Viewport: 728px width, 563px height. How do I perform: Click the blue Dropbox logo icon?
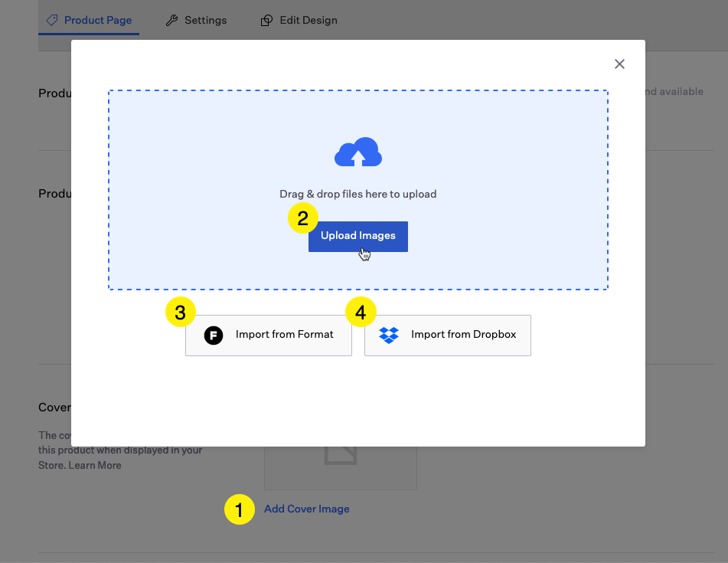tap(390, 335)
